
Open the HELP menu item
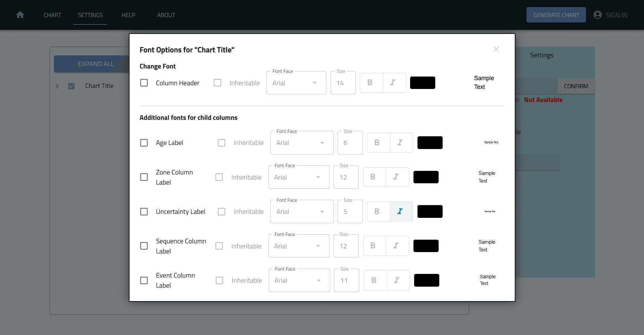click(128, 15)
